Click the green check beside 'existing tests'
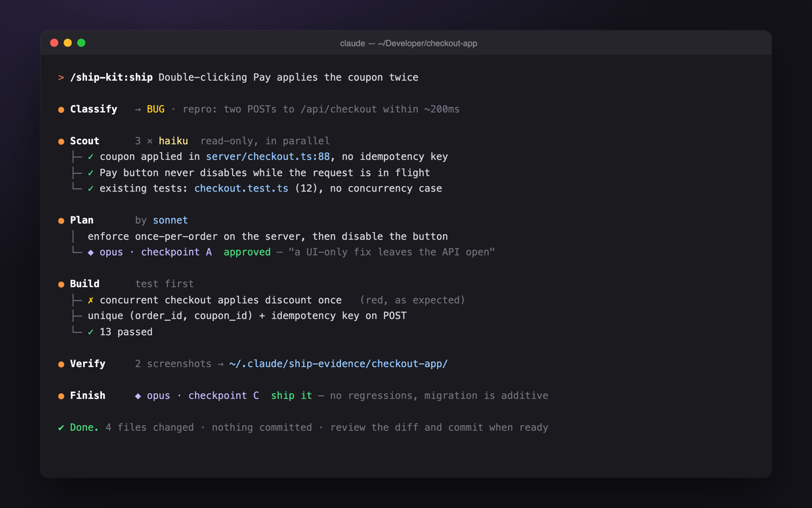 [90, 188]
